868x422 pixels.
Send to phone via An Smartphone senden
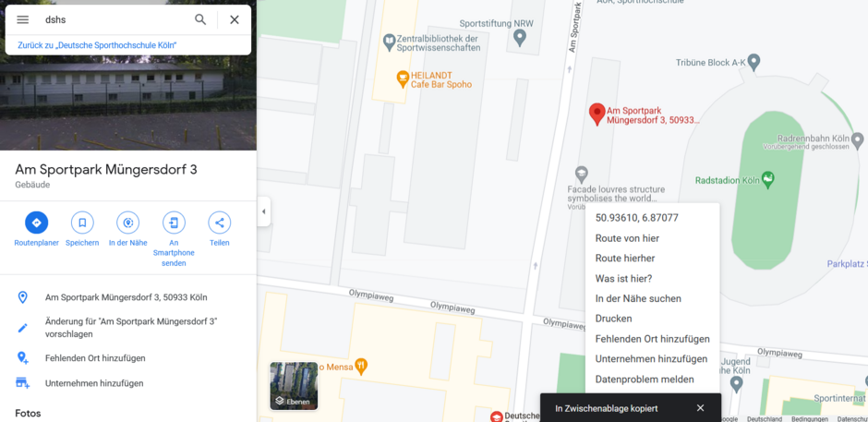coord(174,223)
